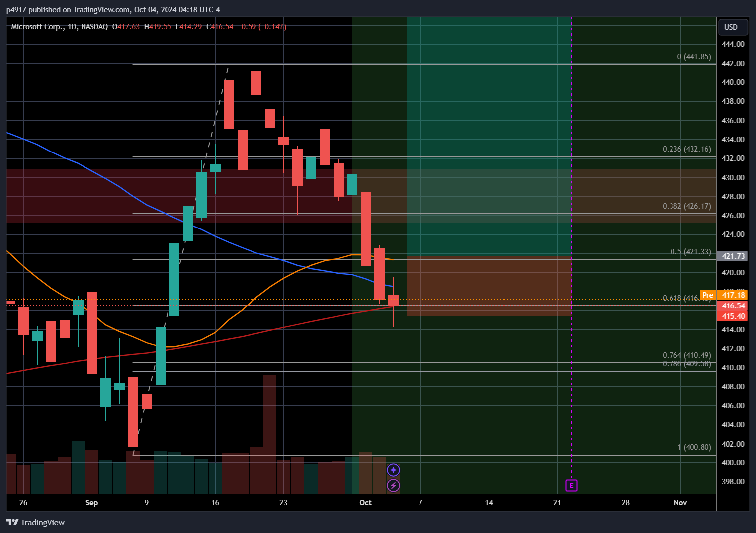Select the 0 (441.85) Fibonacci label
Image resolution: width=756 pixels, height=533 pixels.
694,57
